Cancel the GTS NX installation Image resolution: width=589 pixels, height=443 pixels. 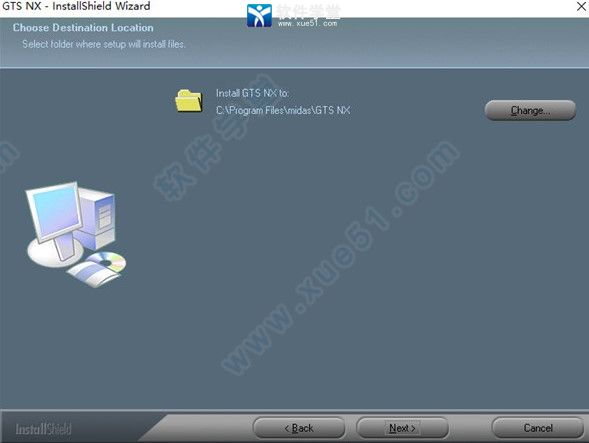click(x=538, y=428)
